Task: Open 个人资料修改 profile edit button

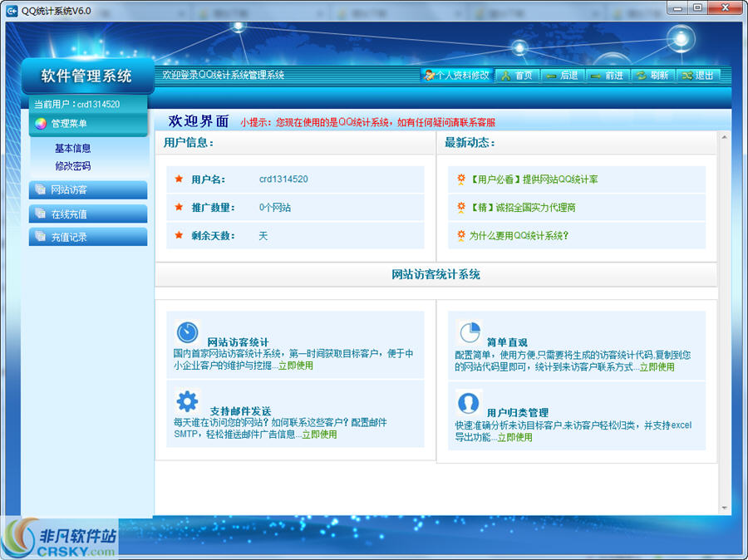Action: pyautogui.click(x=456, y=76)
